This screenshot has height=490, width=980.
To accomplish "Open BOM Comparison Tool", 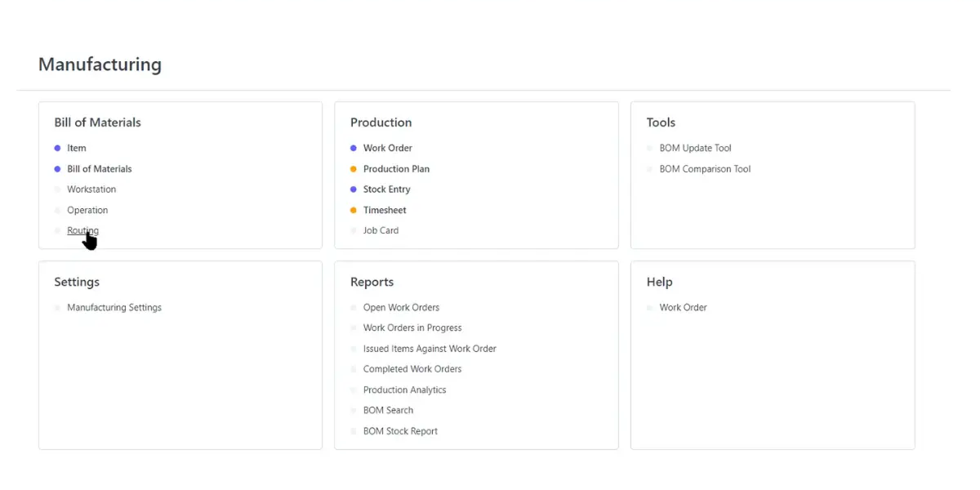I will point(705,169).
